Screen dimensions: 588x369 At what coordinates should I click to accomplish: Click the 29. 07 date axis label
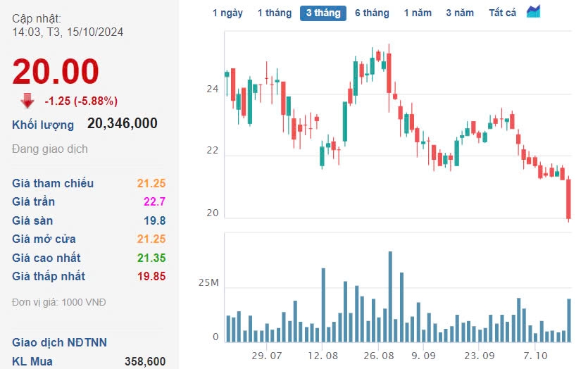(x=267, y=356)
